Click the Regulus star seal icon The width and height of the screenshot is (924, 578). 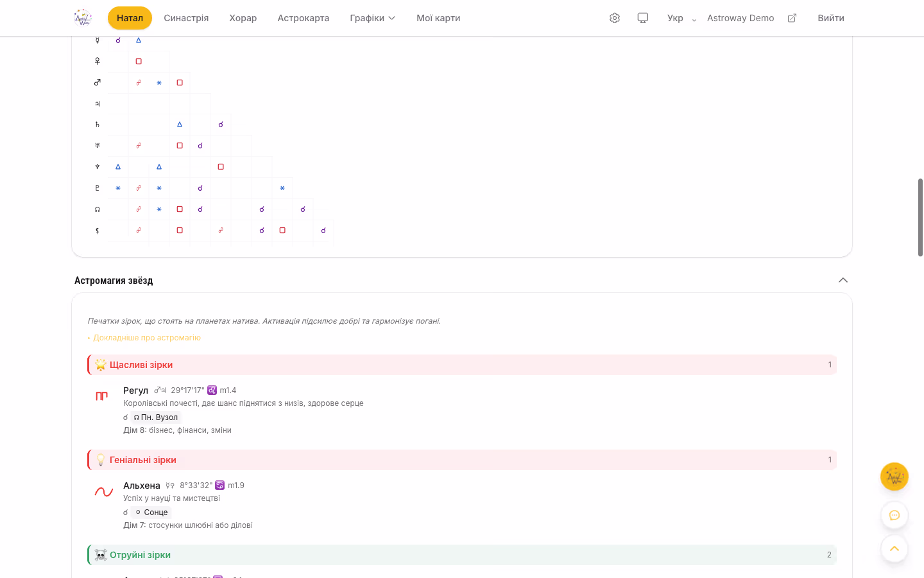102,396
